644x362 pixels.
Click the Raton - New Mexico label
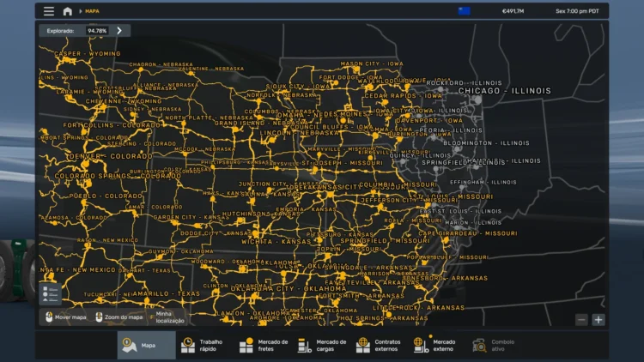point(107,240)
